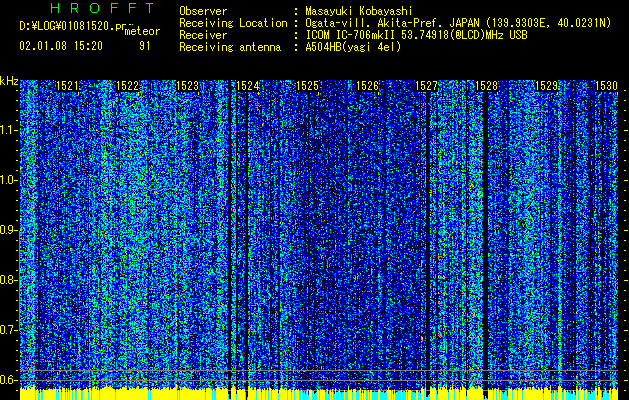The width and height of the screenshot is (629, 400).
Task: Click the 0.6 kHz axis tick label
Action: click(x=8, y=380)
